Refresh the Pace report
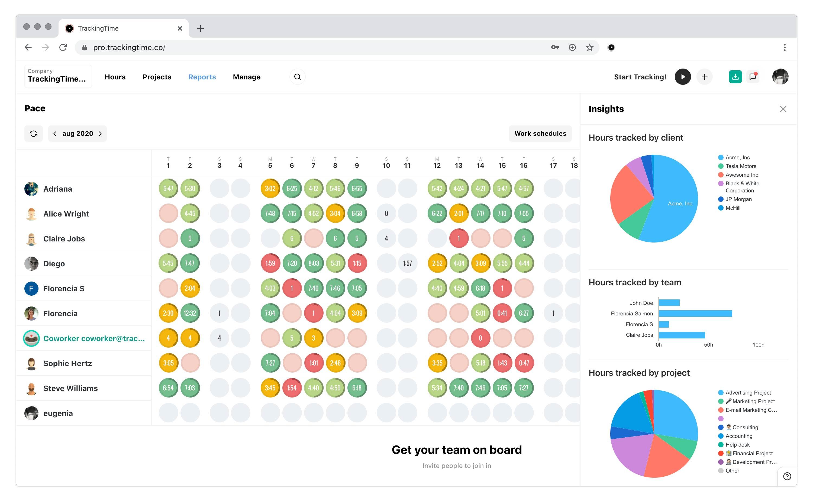 pos(34,134)
